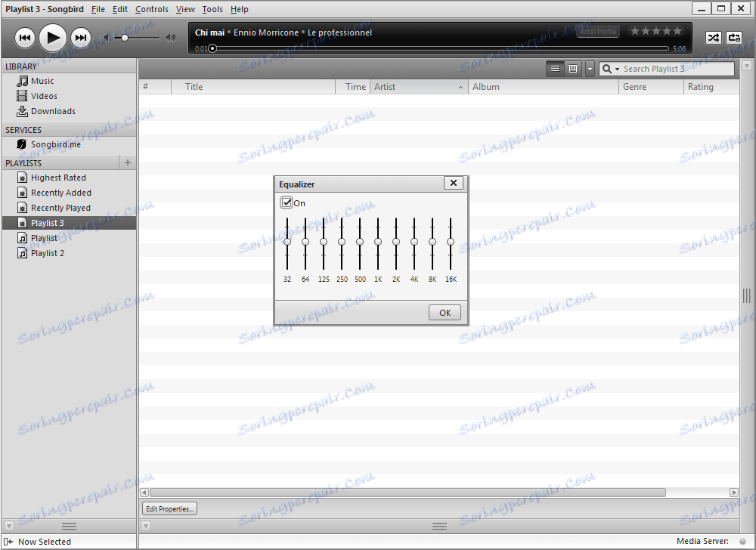This screenshot has height=550, width=756.
Task: Adjust the volume slider knob
Action: (125, 38)
